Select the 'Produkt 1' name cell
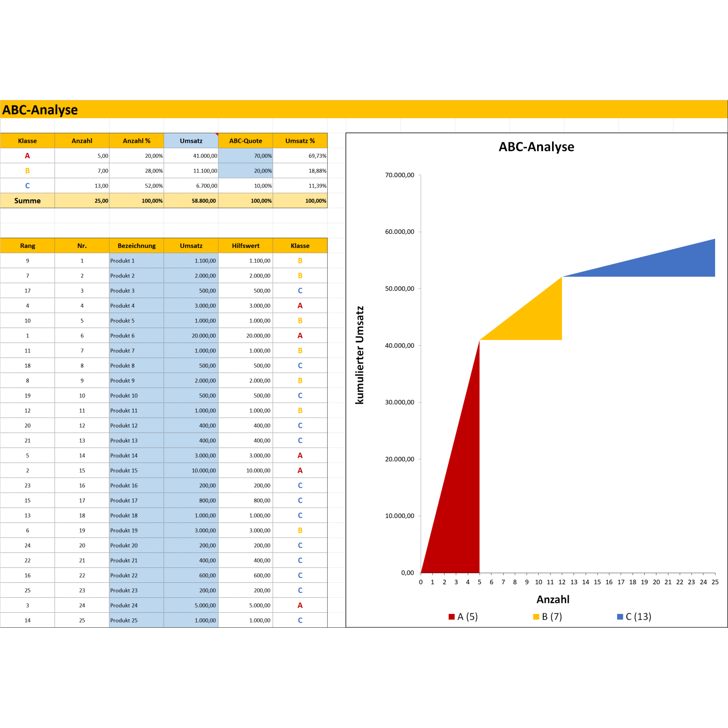The image size is (728, 728). pyautogui.click(x=136, y=261)
